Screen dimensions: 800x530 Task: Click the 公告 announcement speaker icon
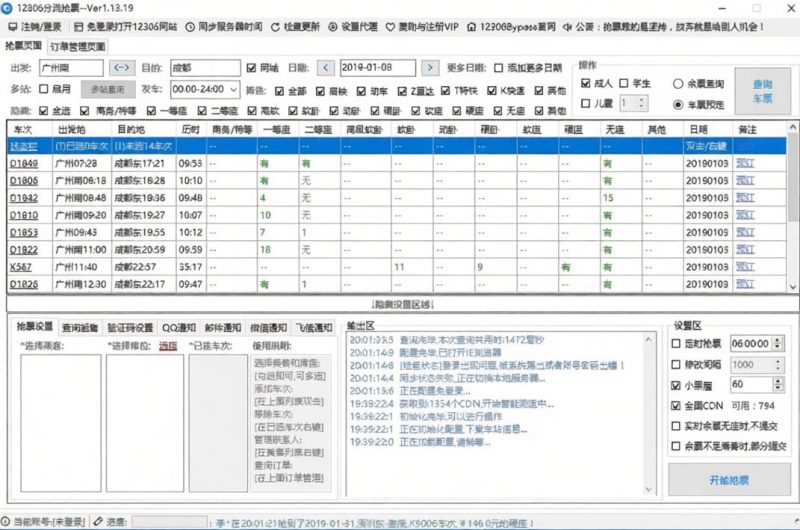click(567, 27)
